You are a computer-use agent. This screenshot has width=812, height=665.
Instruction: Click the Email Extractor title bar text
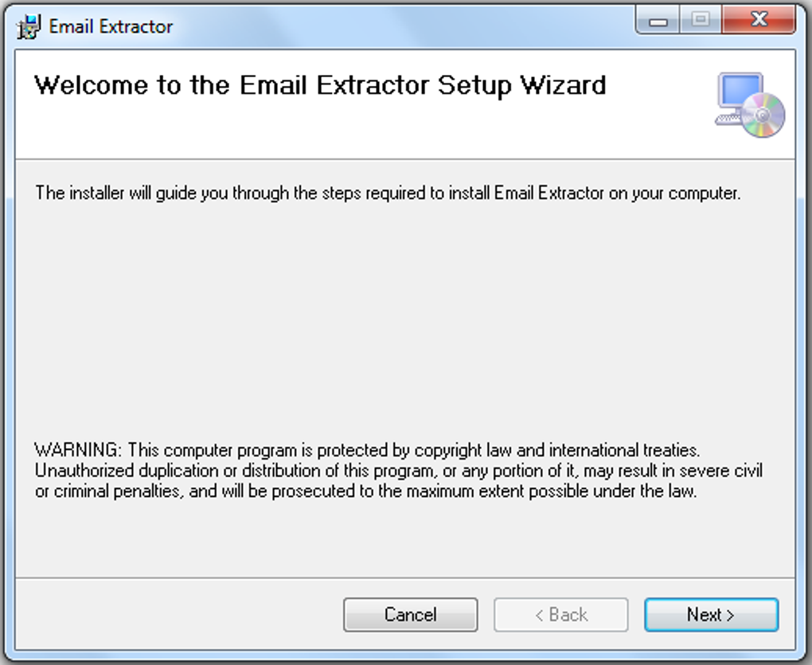coord(111,26)
